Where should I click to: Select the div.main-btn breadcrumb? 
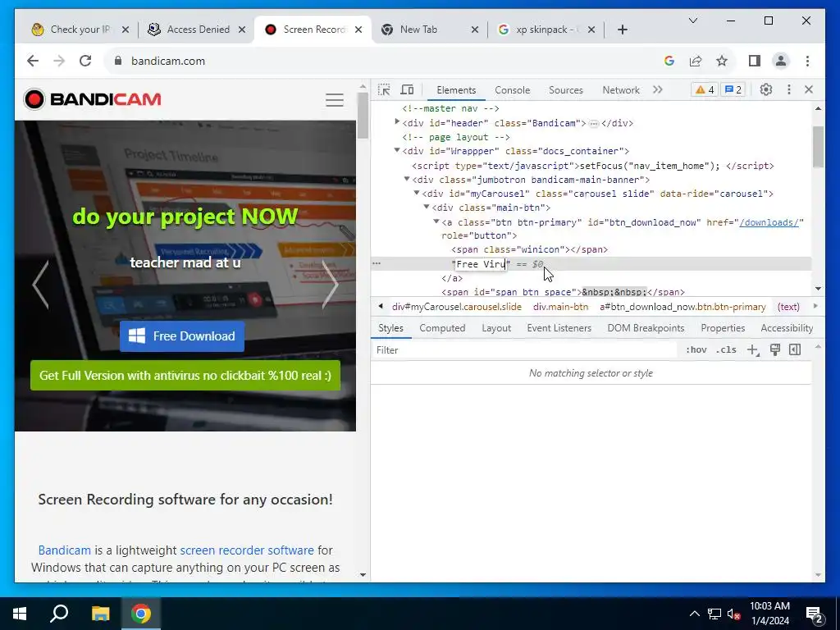pyautogui.click(x=560, y=307)
